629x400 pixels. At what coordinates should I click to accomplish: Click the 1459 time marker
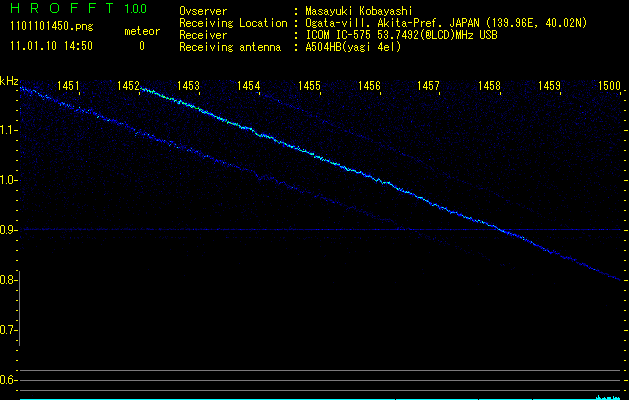click(549, 85)
